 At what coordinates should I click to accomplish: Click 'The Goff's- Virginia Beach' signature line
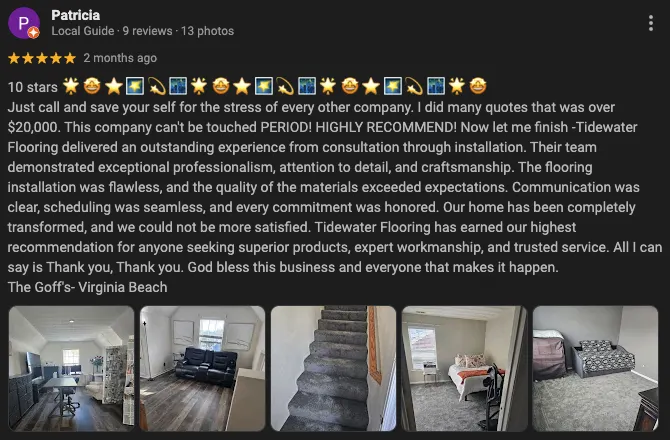pyautogui.click(x=87, y=287)
